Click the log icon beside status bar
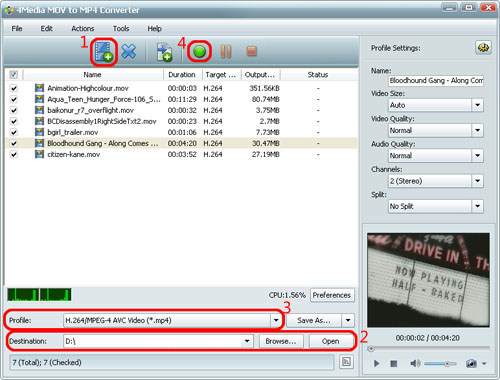 coord(346,362)
